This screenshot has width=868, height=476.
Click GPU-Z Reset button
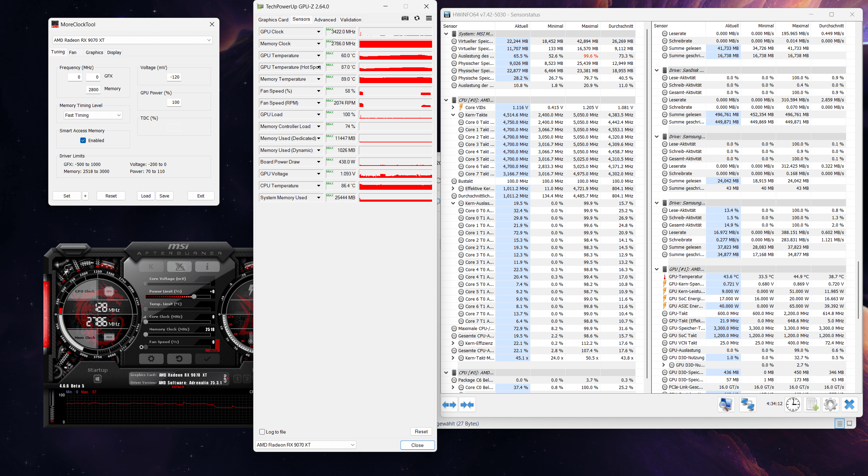(421, 431)
